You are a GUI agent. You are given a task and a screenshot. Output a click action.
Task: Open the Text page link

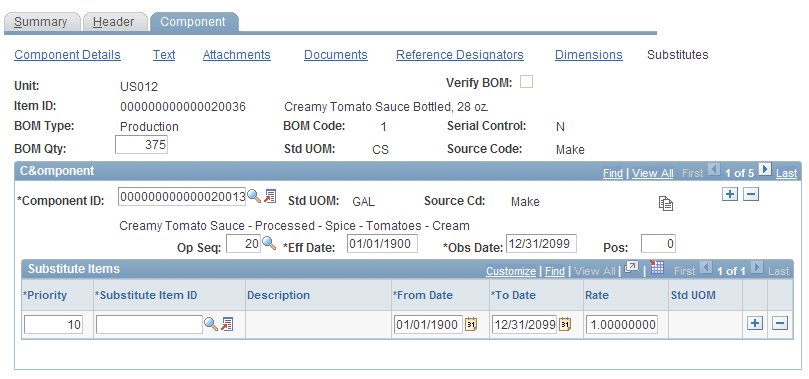click(x=164, y=55)
